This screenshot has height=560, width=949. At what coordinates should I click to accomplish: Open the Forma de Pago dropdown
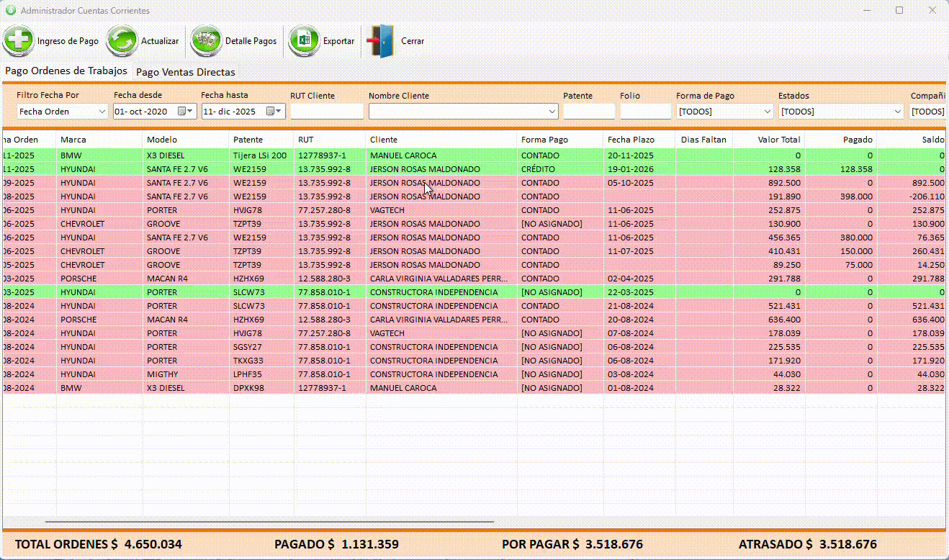(x=767, y=112)
